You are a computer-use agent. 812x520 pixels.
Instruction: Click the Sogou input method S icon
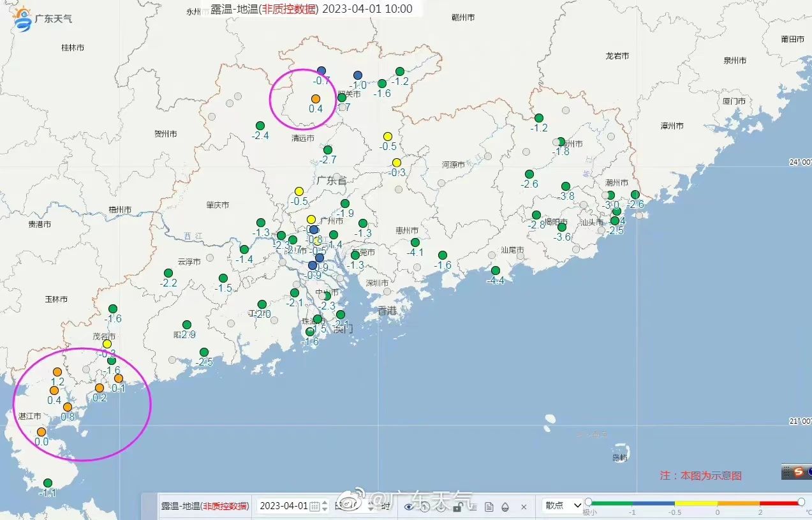(x=797, y=472)
